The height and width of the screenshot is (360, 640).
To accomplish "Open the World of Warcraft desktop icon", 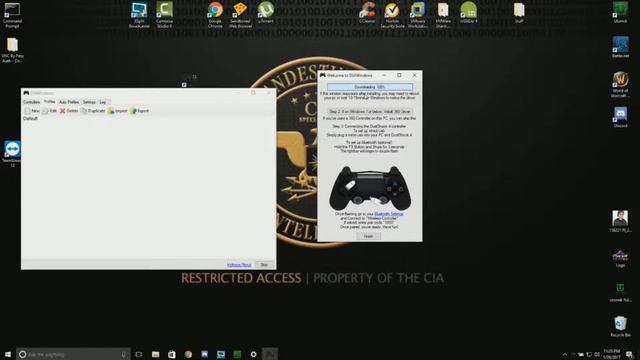I will tap(620, 85).
